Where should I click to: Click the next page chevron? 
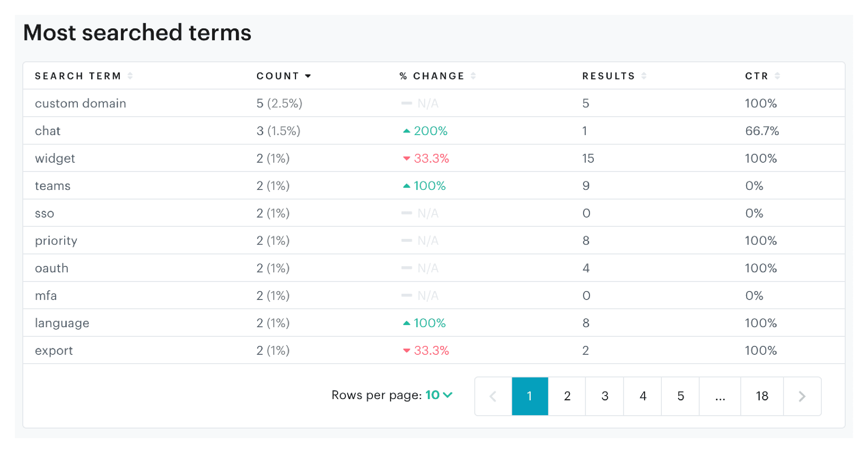[802, 396]
